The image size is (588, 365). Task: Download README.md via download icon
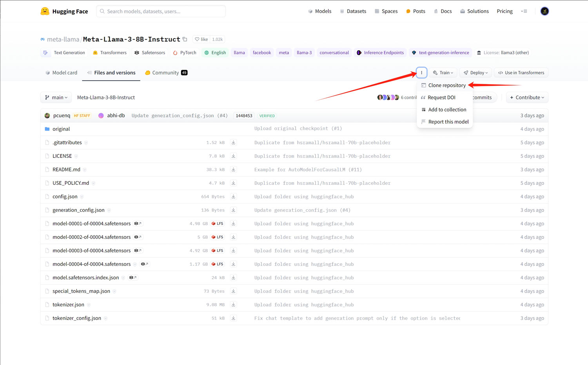click(x=233, y=170)
